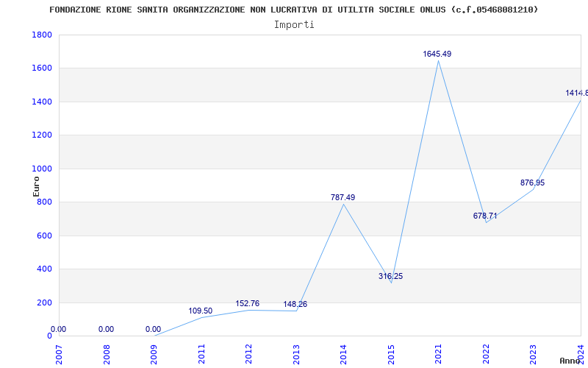Click the 316.25 value label
The width and height of the screenshot is (588, 368).
[390, 277]
